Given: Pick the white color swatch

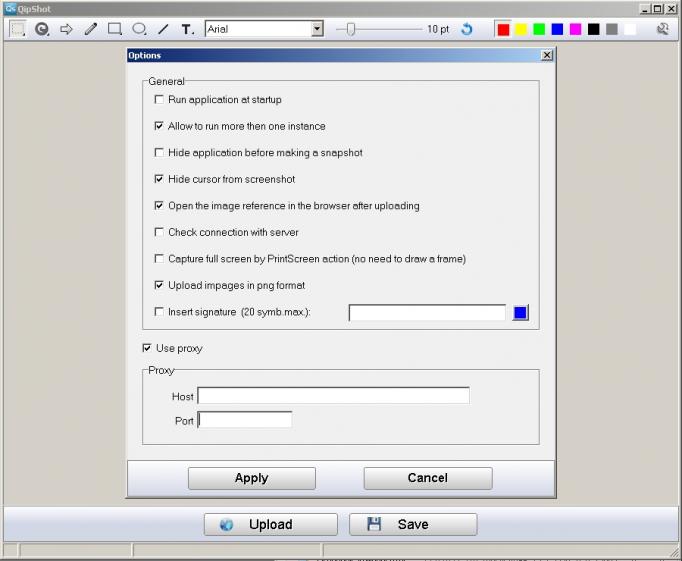Looking at the screenshot, I should pyautogui.click(x=630, y=29).
